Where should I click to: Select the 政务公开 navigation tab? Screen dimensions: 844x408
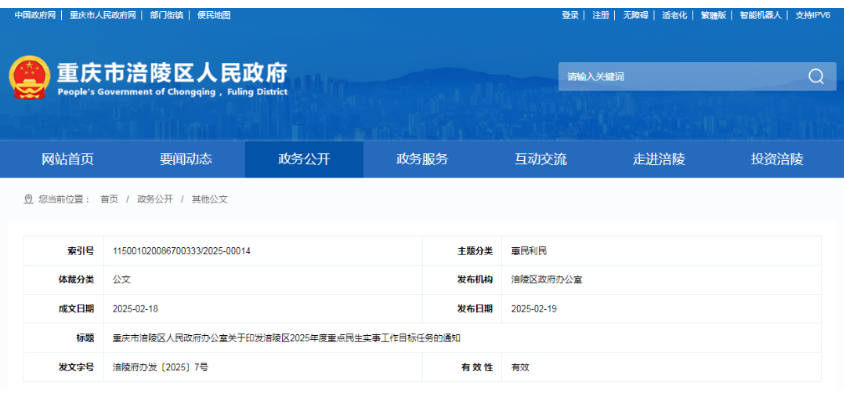click(304, 160)
